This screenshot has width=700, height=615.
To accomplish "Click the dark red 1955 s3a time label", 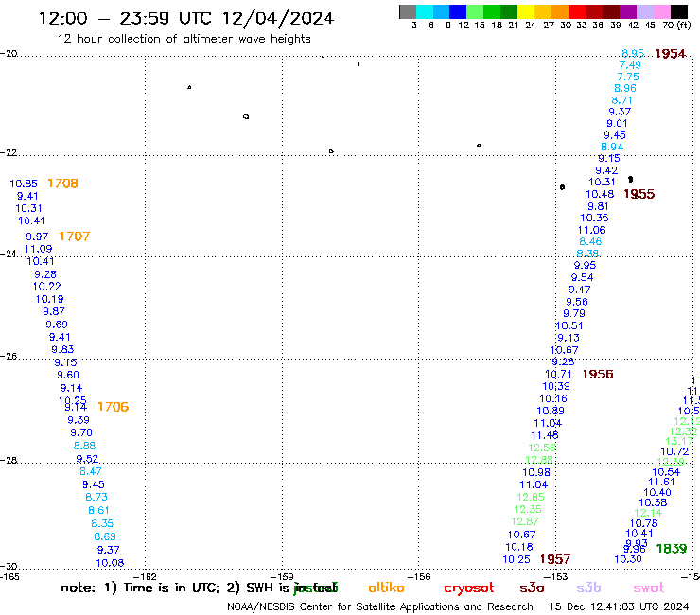I will point(639,194).
